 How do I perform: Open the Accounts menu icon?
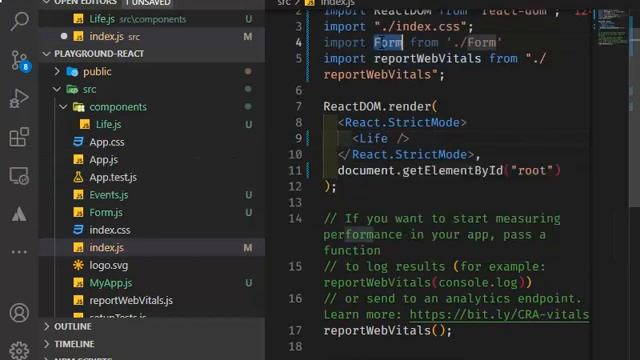coord(19,313)
